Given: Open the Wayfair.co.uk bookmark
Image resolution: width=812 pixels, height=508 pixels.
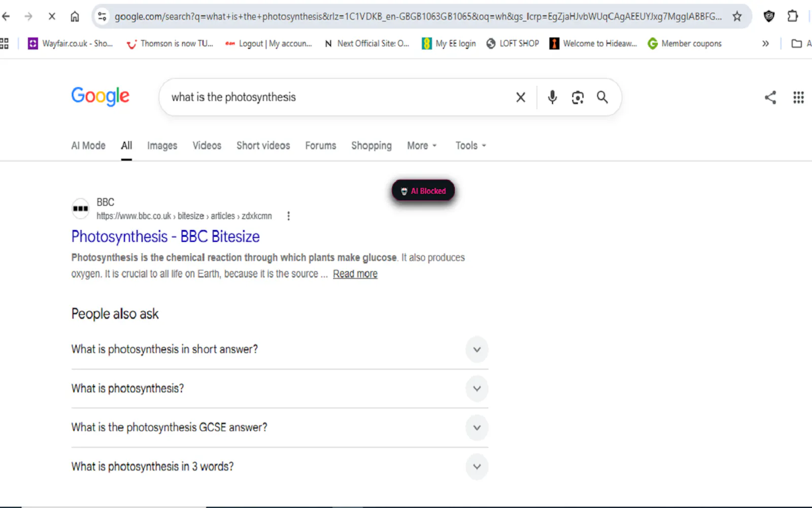Looking at the screenshot, I should [x=71, y=44].
